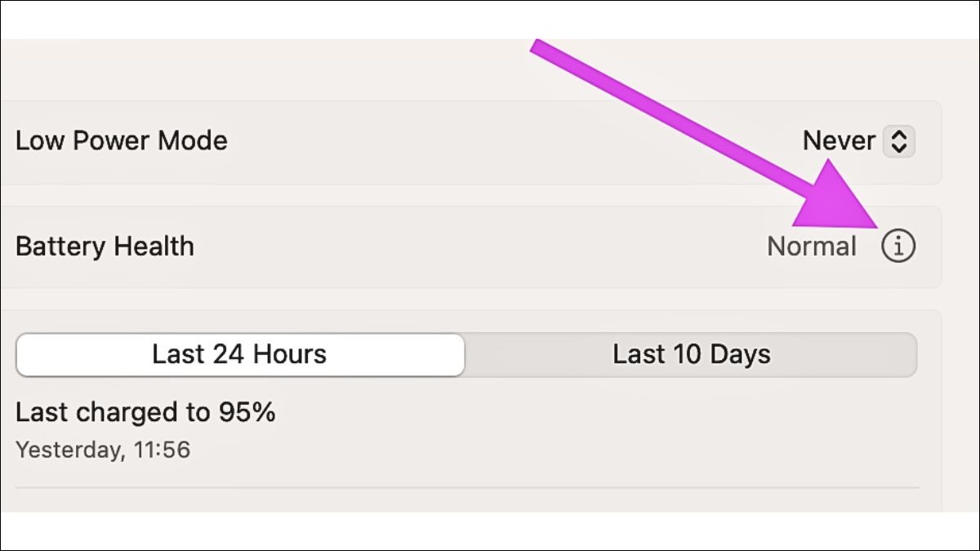The image size is (980, 551).
Task: Click the 95% figure in charge text
Action: (247, 412)
